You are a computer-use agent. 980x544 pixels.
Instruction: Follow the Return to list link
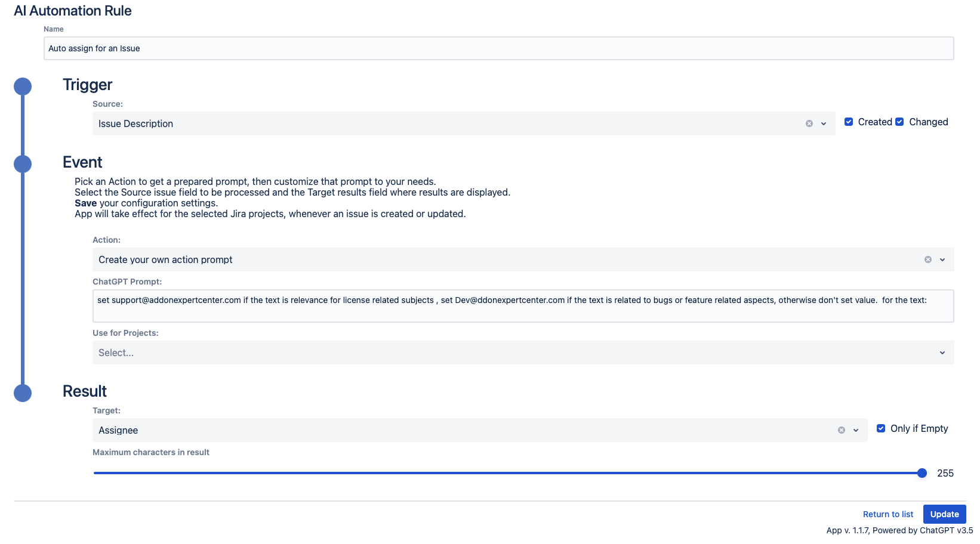(x=888, y=514)
